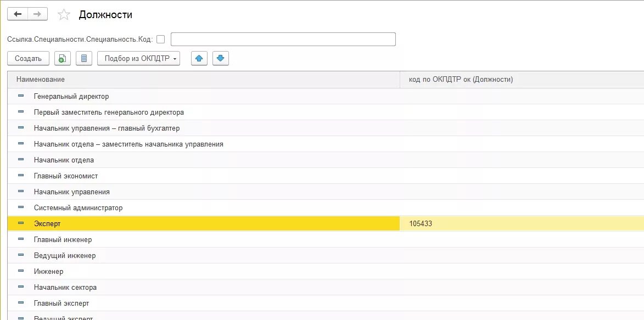Go back with the left arrow button

point(17,14)
